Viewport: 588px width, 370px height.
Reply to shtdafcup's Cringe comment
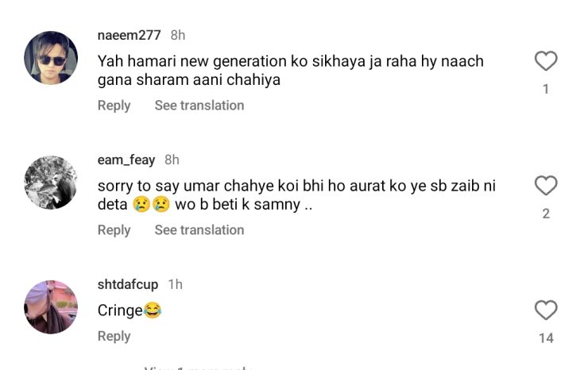tap(114, 337)
